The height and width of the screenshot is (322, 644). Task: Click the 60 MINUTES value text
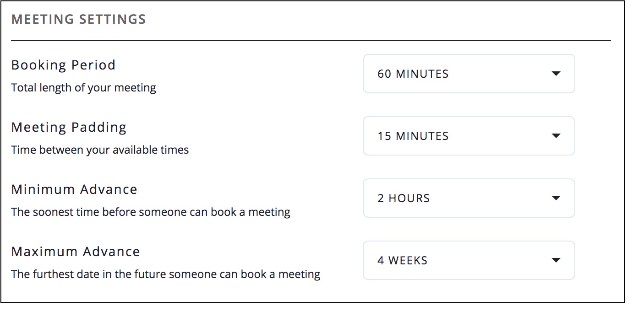point(413,74)
